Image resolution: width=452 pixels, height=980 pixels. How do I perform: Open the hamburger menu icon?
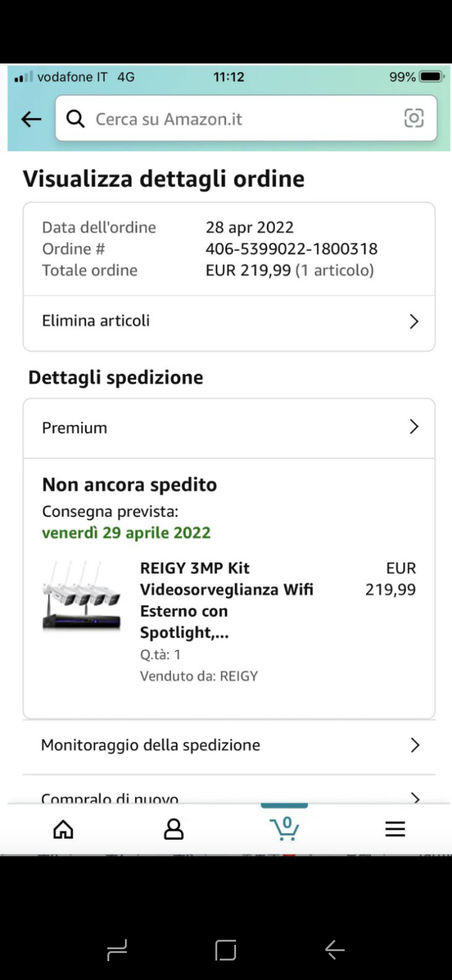pos(395,829)
